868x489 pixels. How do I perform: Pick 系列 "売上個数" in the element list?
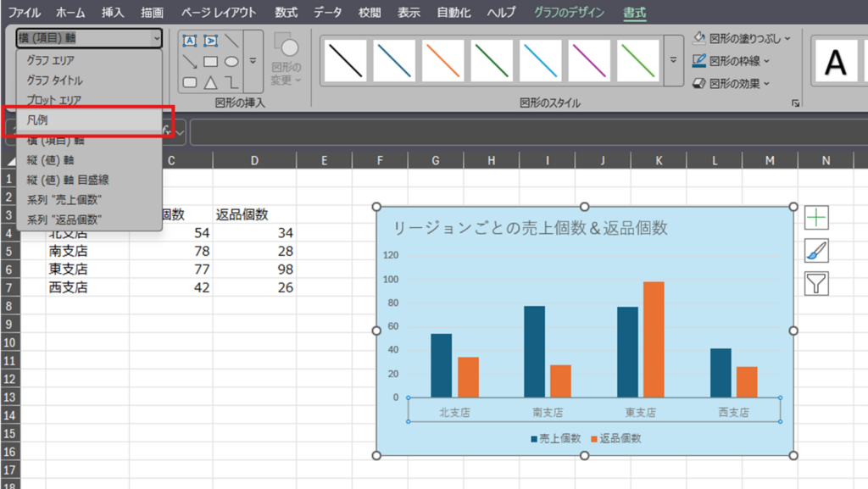[x=64, y=199]
